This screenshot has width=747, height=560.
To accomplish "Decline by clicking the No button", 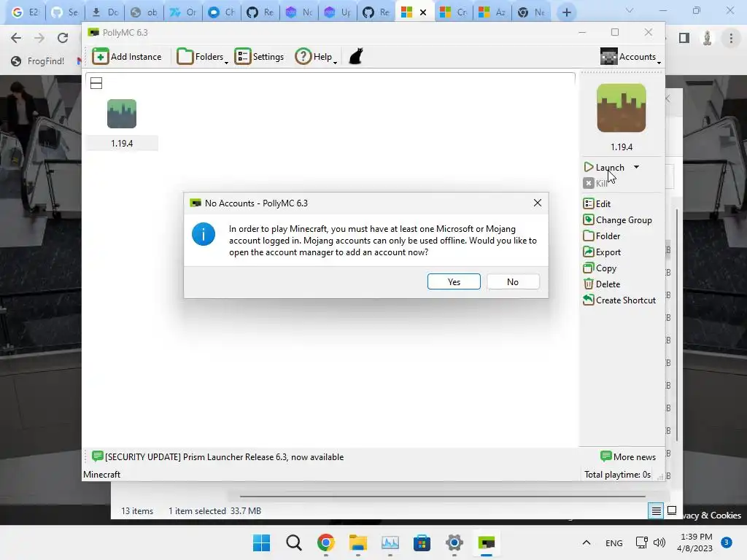I will coord(513,281).
